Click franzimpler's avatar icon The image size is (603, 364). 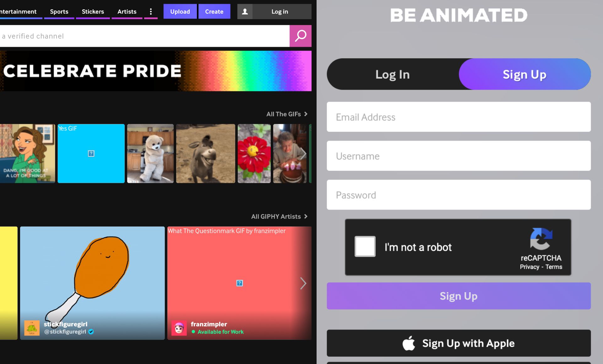[179, 328]
